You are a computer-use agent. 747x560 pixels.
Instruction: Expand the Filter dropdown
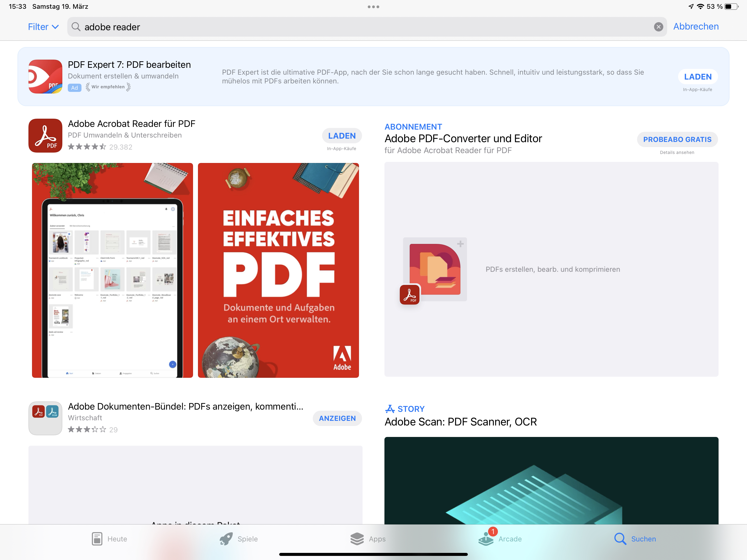[43, 27]
